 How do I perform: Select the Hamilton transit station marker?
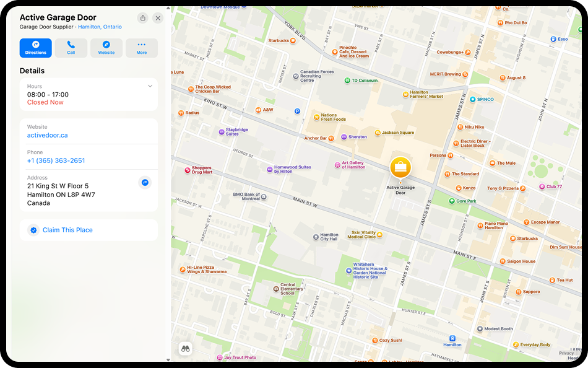pyautogui.click(x=452, y=338)
